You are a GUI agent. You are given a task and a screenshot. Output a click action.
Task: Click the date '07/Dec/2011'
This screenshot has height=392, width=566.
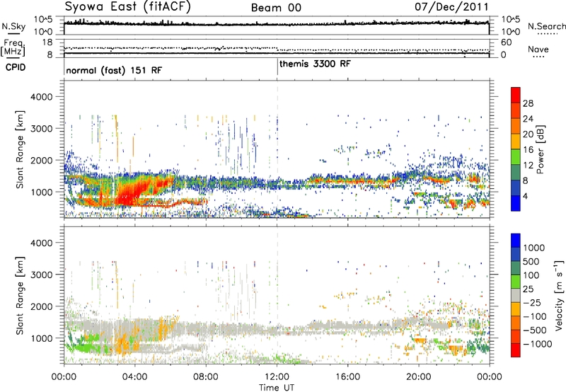pos(451,6)
